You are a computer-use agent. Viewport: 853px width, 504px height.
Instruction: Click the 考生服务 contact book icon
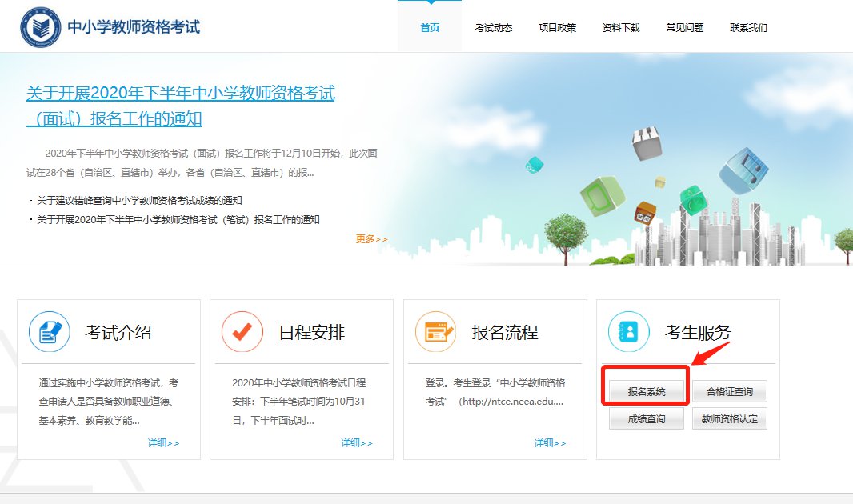pos(628,331)
